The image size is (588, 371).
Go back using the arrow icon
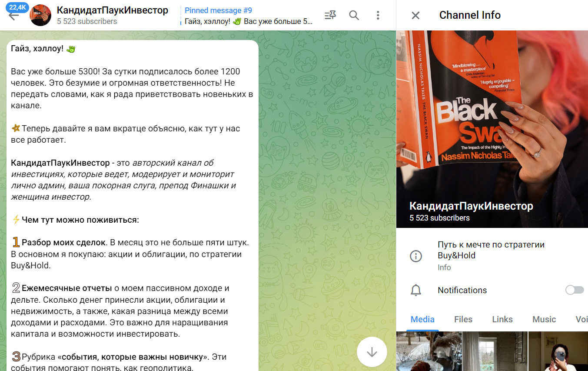click(x=14, y=17)
